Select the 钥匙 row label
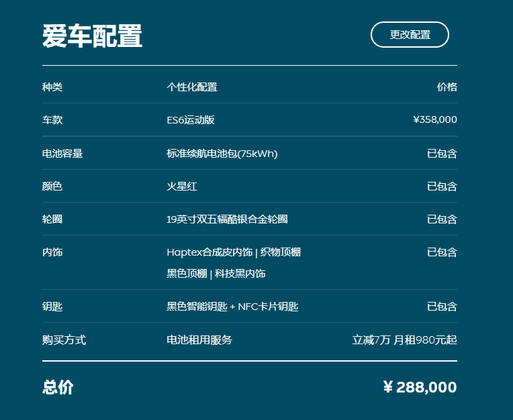The image size is (513, 420). tap(52, 307)
